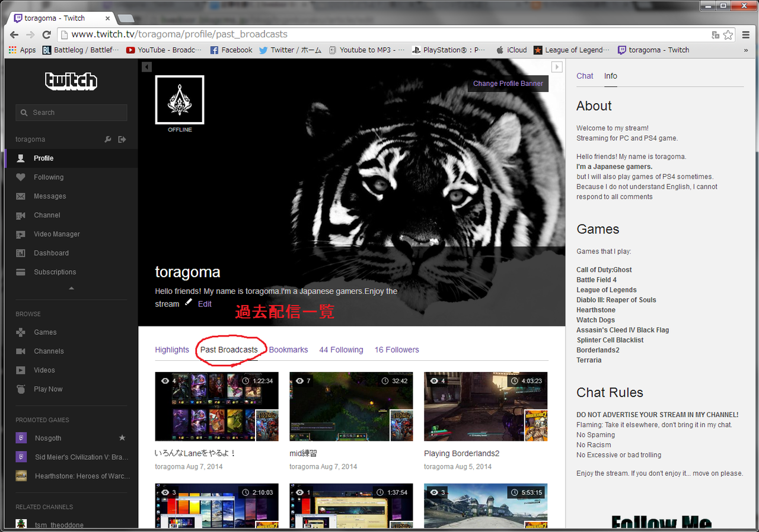The width and height of the screenshot is (759, 532).
Task: Open the 5:53:15 broadcast thumbnail
Action: coord(486,505)
